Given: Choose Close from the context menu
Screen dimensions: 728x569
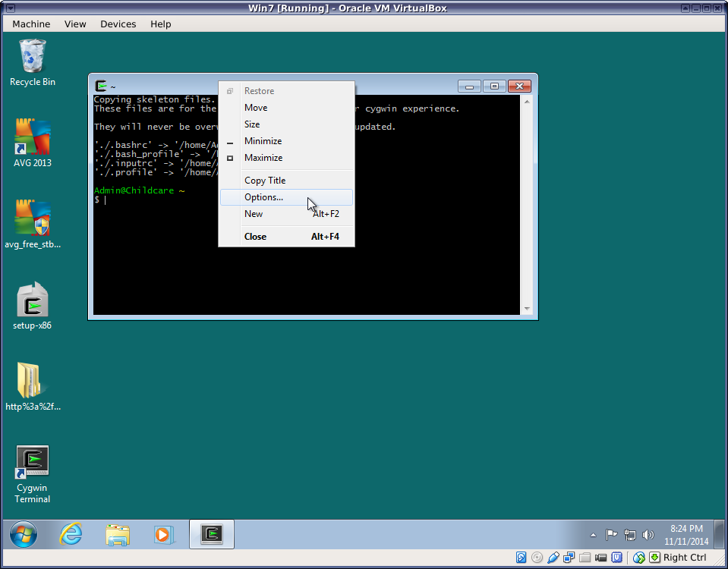Looking at the screenshot, I should pos(286,237).
